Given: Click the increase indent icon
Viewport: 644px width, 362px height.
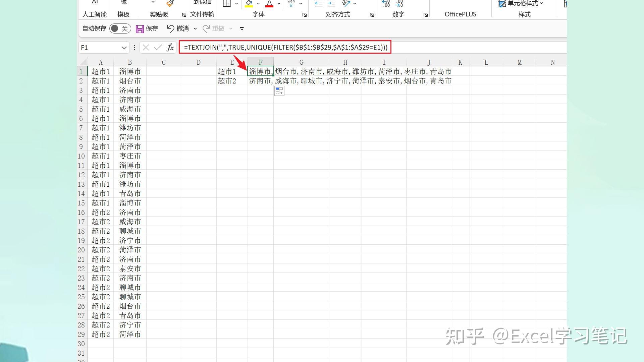Looking at the screenshot, I should point(332,3).
